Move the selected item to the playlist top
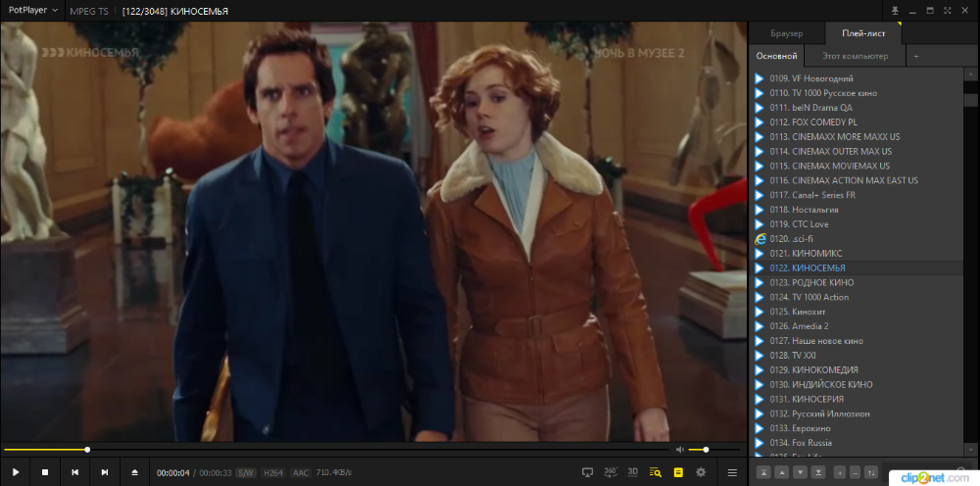The width and height of the screenshot is (980, 486). pyautogui.click(x=763, y=472)
